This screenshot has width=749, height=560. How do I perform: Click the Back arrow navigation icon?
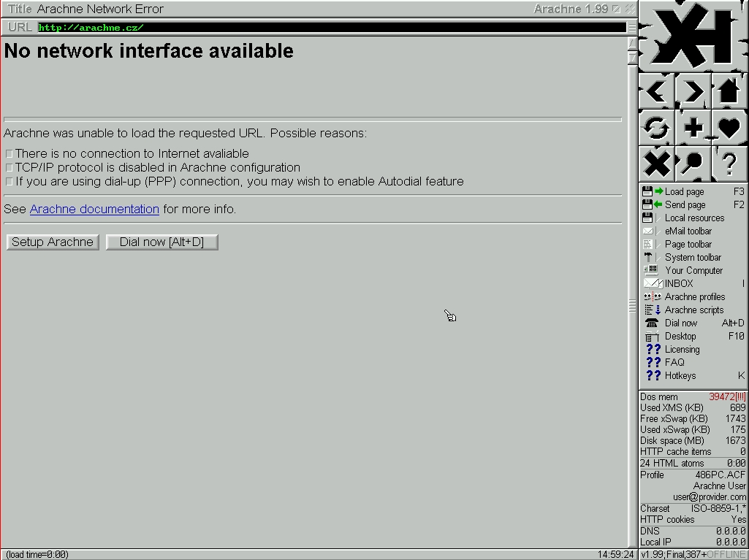656,91
